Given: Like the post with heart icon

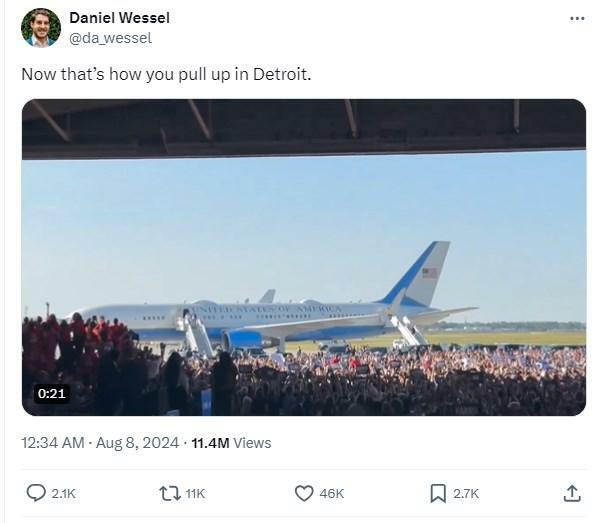Looking at the screenshot, I should point(304,493).
